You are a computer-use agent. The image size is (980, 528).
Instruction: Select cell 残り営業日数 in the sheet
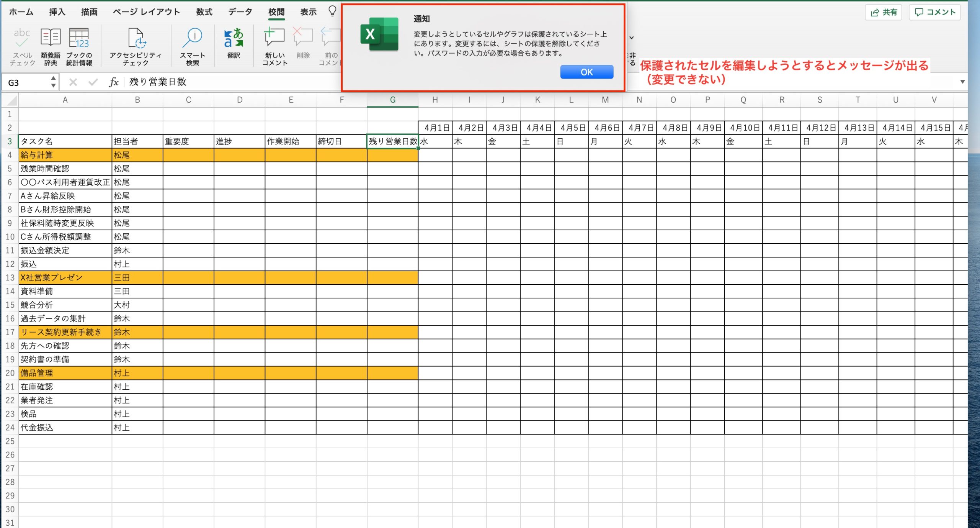(x=392, y=141)
